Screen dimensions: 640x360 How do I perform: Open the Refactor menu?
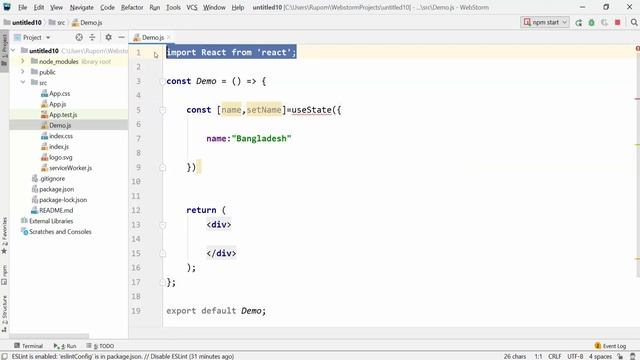click(x=132, y=7)
